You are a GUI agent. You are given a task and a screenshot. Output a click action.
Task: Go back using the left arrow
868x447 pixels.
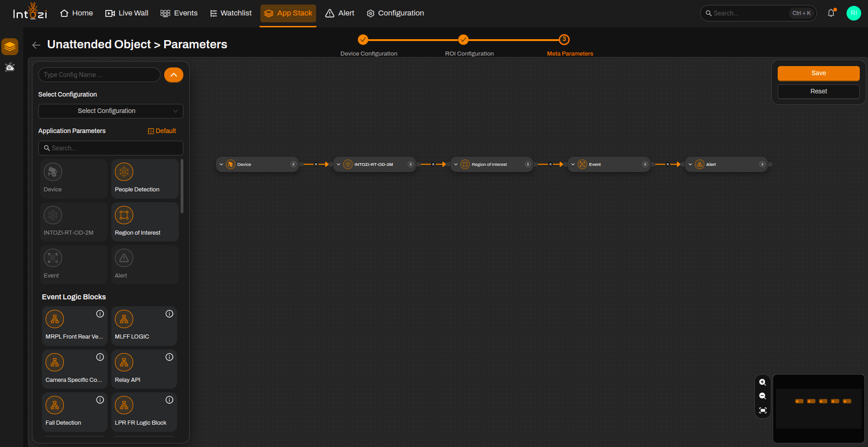point(36,45)
